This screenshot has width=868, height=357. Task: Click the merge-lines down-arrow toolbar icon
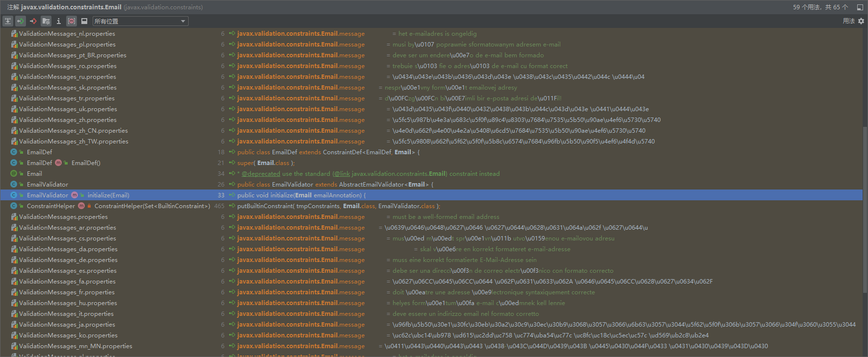[x=8, y=21]
